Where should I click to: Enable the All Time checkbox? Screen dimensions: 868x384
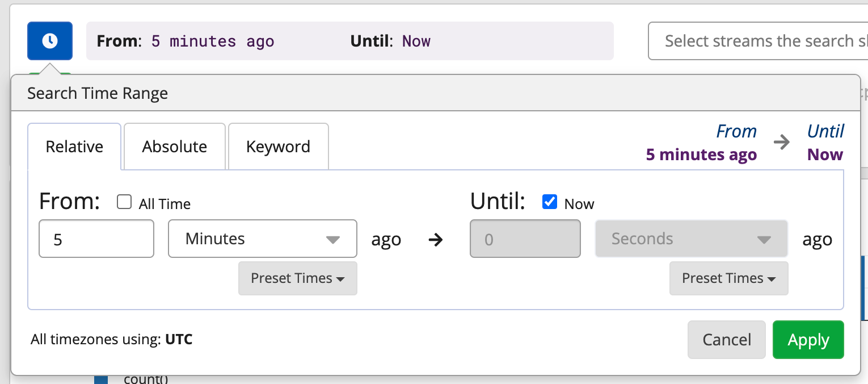pyautogui.click(x=124, y=202)
